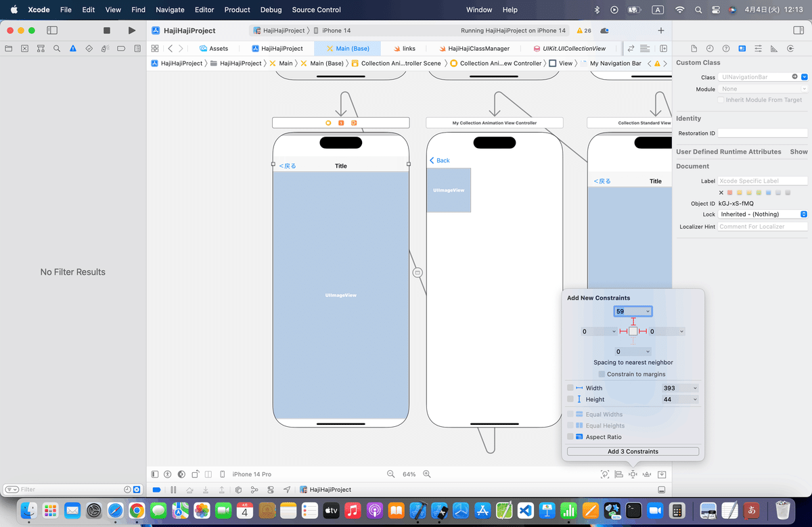Image resolution: width=812 pixels, height=527 pixels.
Task: Open the Navigate menu
Action: tap(170, 10)
